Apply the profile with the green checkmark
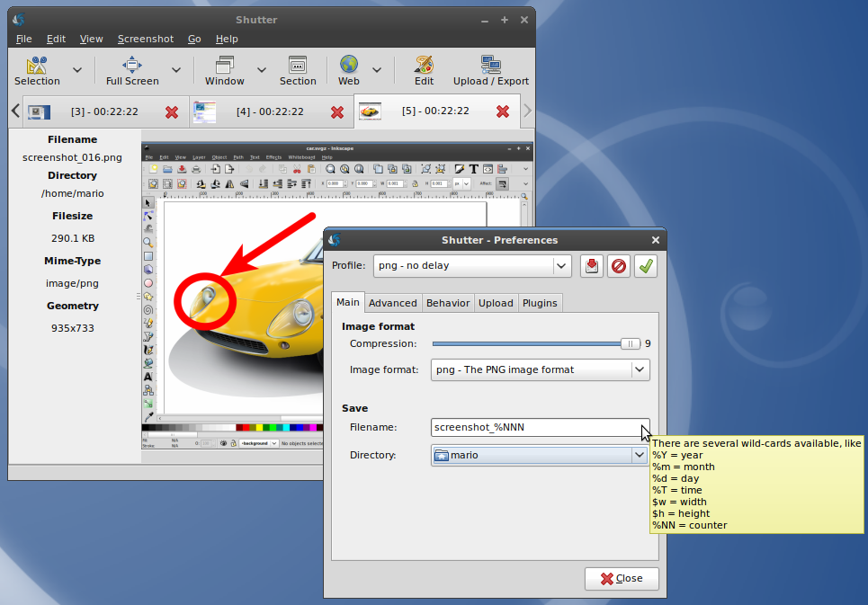 coord(645,266)
